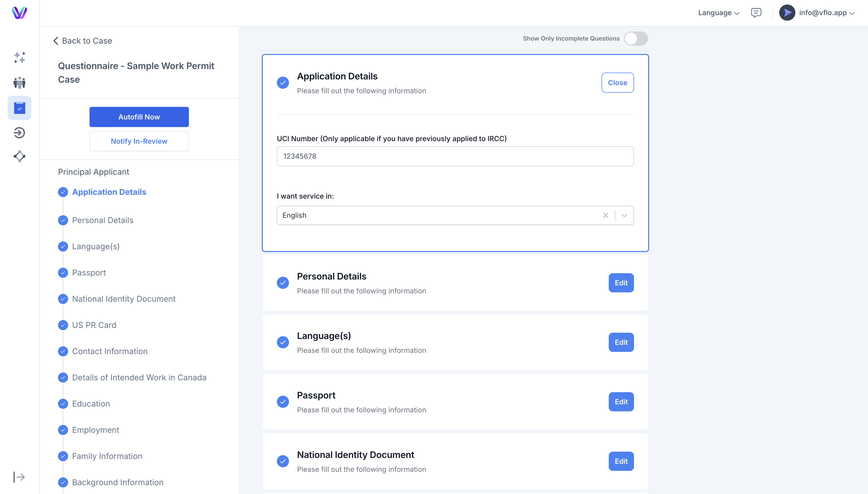
Task: Select Details of Intended Work in Canada
Action: [x=139, y=378]
